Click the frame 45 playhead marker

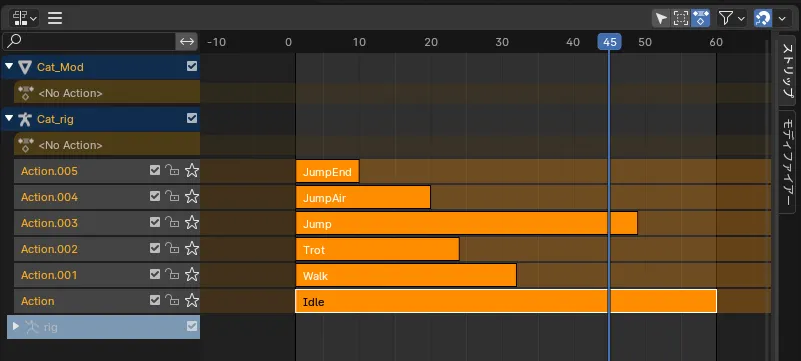tap(609, 42)
